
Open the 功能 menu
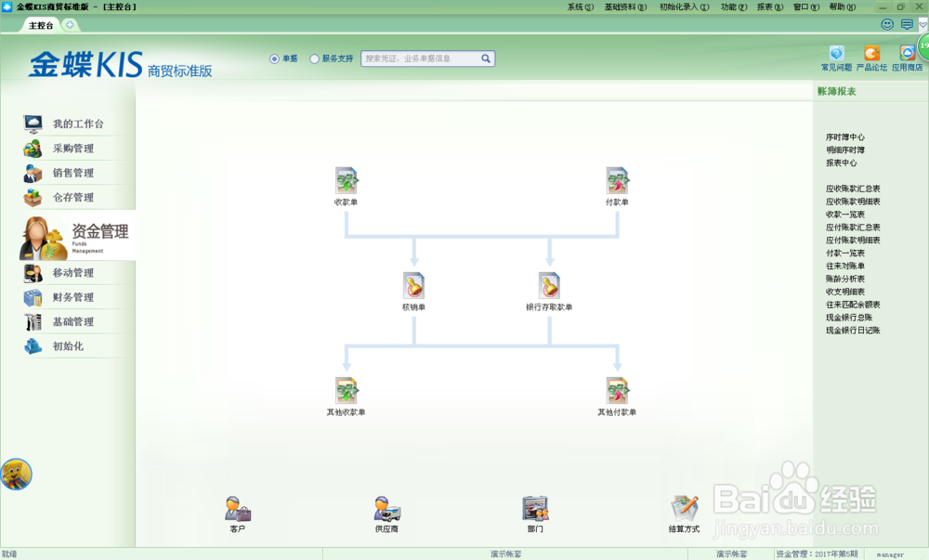click(734, 7)
